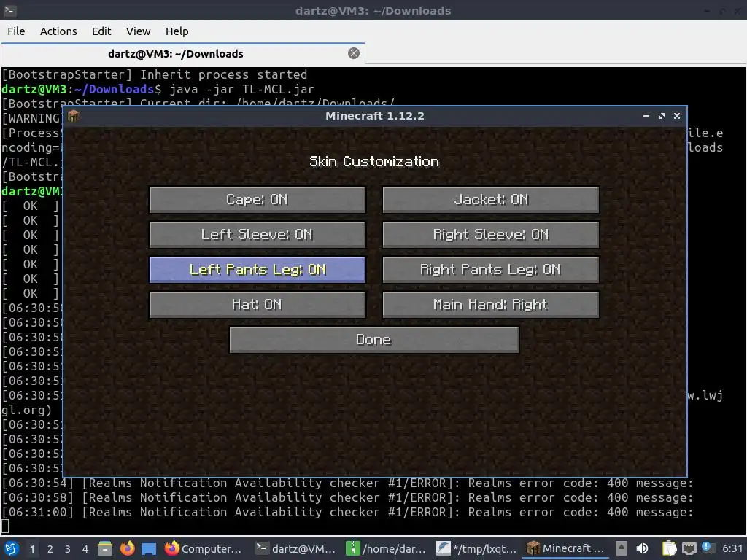Image resolution: width=747 pixels, height=560 pixels.
Task: Open the LXQt application menu
Action: coord(12,548)
